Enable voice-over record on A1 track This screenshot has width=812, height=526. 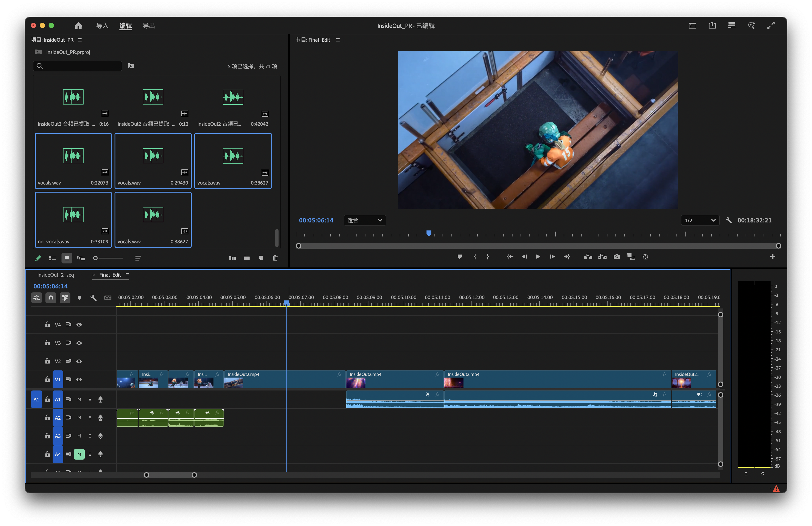point(100,400)
